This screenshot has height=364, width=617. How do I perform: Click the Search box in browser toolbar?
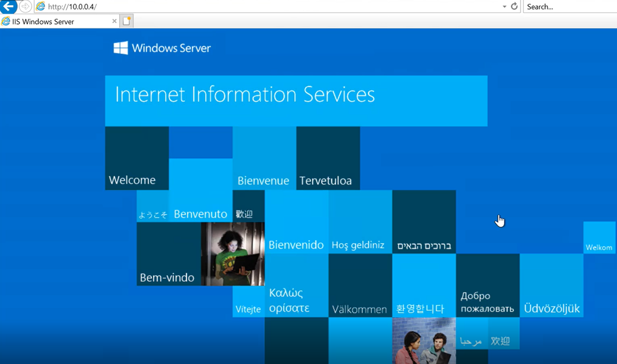click(x=570, y=7)
